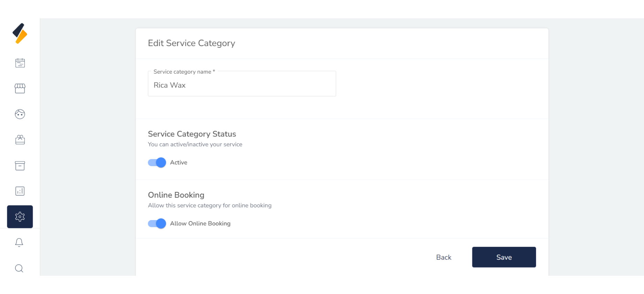Screen dimensions: 644x294
Task: Open the calendar from the sidebar
Action: pyautogui.click(x=20, y=63)
